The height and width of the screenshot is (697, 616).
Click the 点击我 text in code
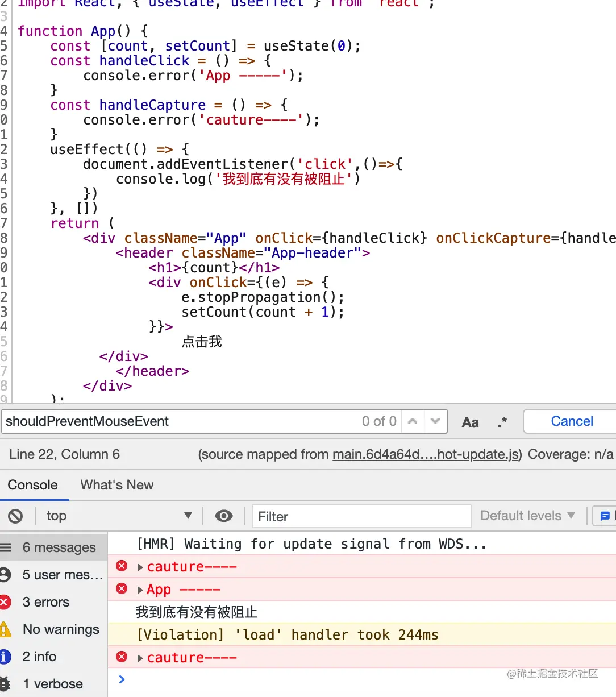[202, 342]
